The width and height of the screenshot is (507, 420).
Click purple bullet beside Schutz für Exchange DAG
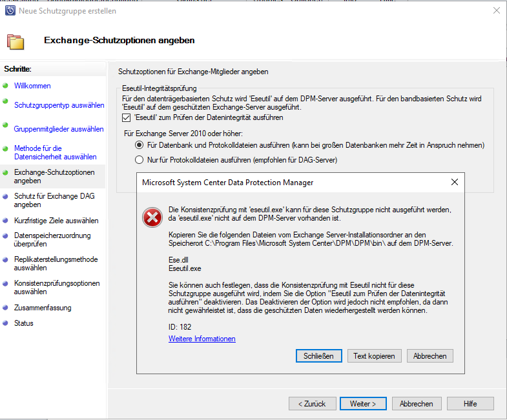click(x=5, y=196)
